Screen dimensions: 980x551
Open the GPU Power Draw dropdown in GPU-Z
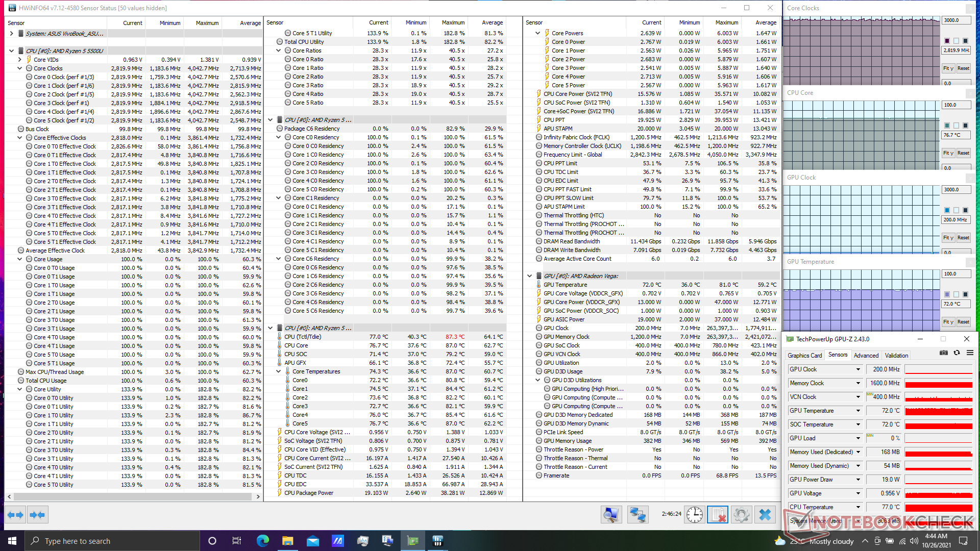click(858, 480)
